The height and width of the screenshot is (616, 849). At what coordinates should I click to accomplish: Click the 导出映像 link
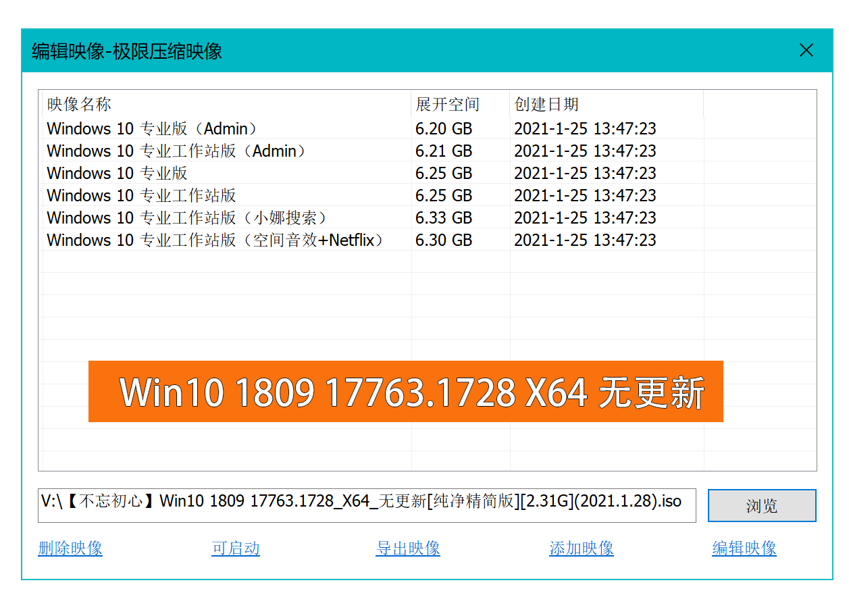coord(408,548)
